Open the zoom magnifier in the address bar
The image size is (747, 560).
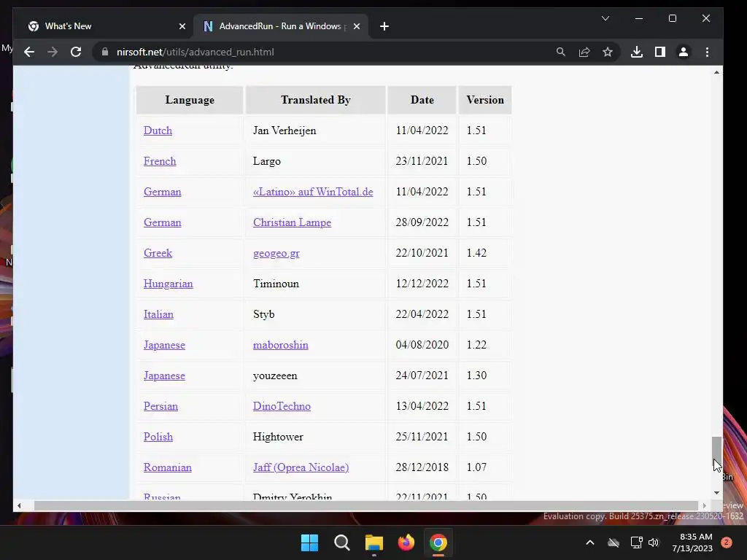tap(561, 52)
